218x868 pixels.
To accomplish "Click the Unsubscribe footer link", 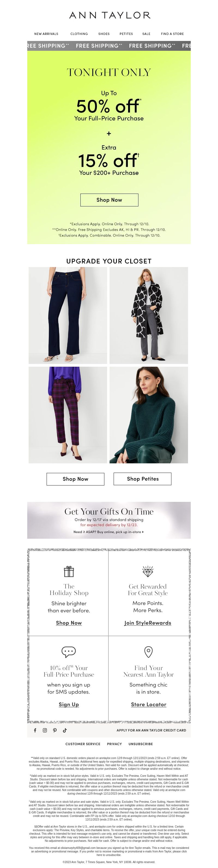I will (x=141, y=744).
